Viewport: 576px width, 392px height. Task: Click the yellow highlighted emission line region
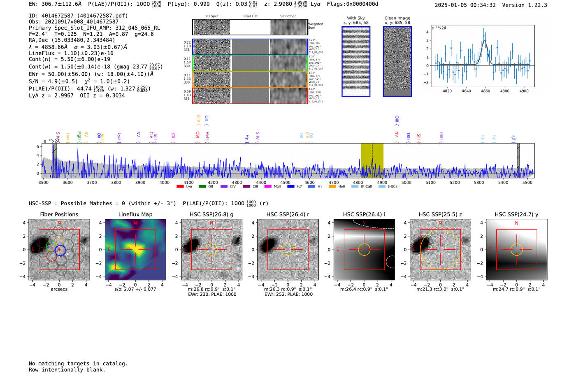[x=372, y=160]
